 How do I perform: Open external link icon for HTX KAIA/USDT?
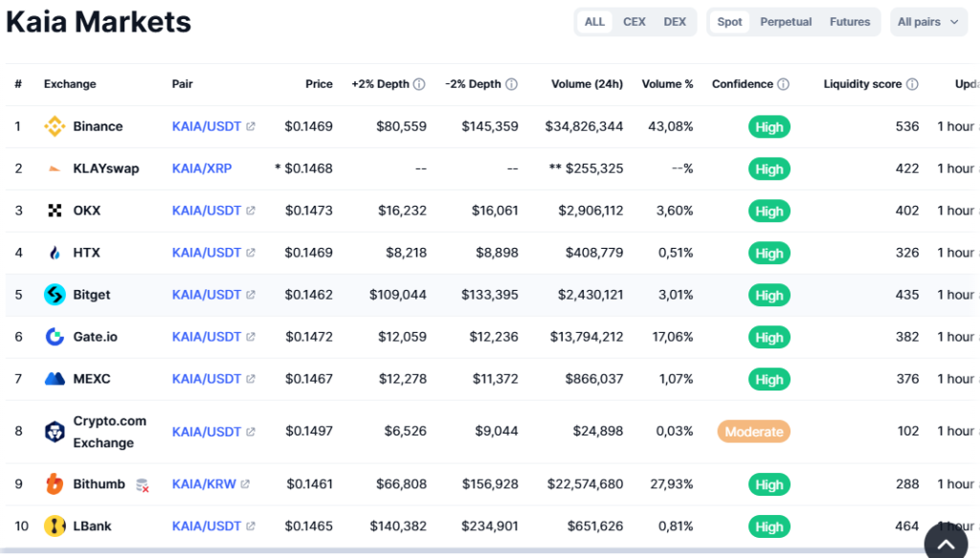(x=251, y=253)
